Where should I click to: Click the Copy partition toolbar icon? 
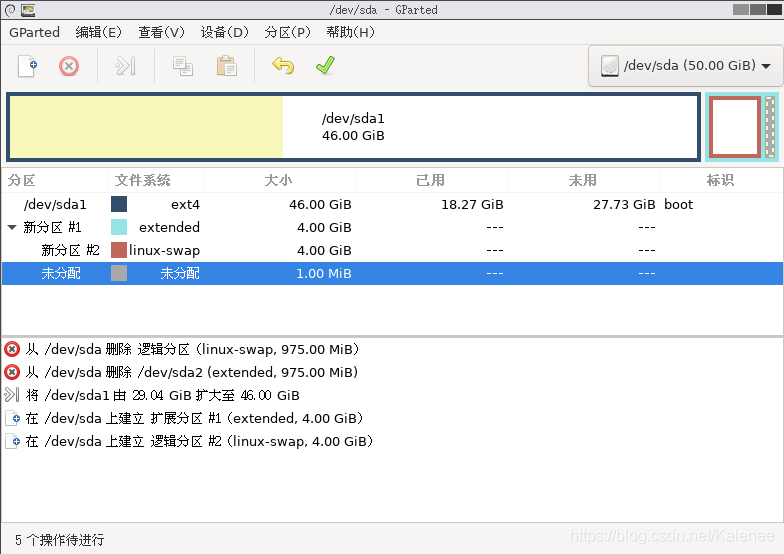pos(182,66)
